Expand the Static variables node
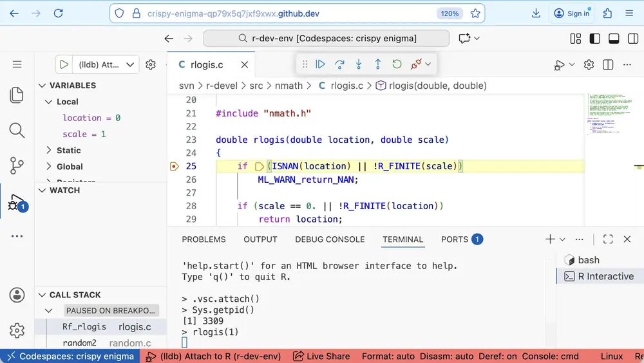Screen dimensions: 644x363 pyautogui.click(x=50, y=150)
